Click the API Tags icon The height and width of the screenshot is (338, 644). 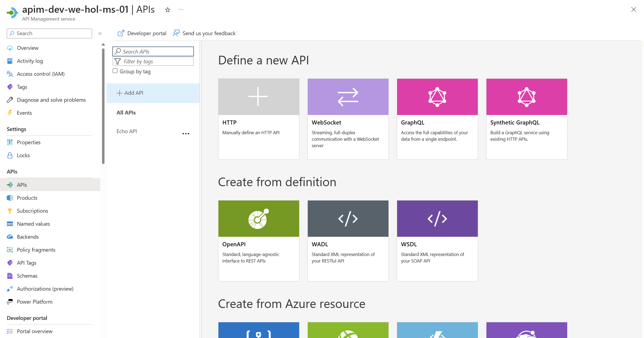coord(10,263)
